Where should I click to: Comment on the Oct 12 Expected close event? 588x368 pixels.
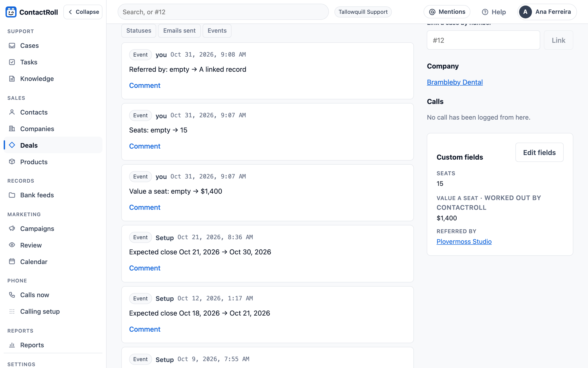144,329
